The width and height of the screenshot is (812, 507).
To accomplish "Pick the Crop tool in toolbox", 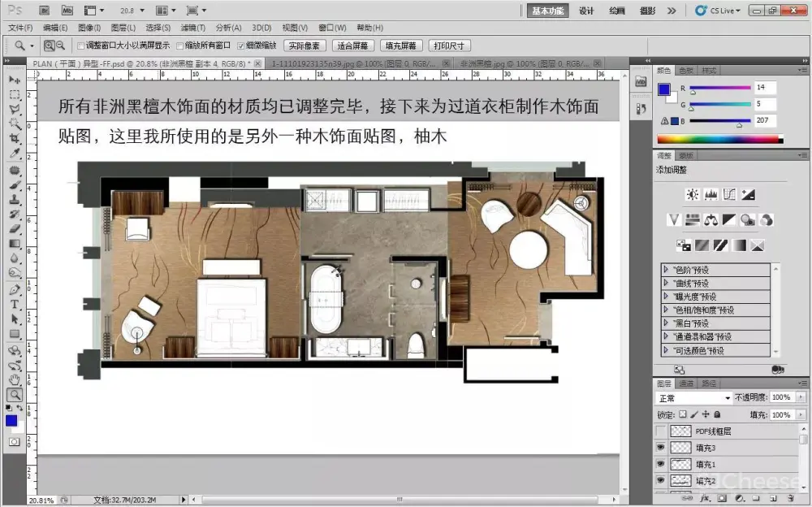I will [15, 139].
